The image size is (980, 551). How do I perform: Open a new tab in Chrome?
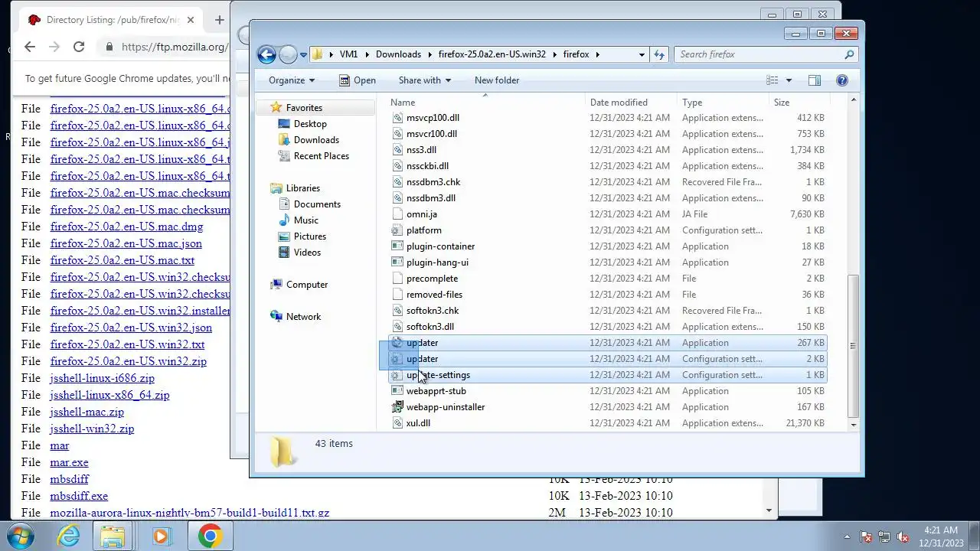[x=219, y=20]
